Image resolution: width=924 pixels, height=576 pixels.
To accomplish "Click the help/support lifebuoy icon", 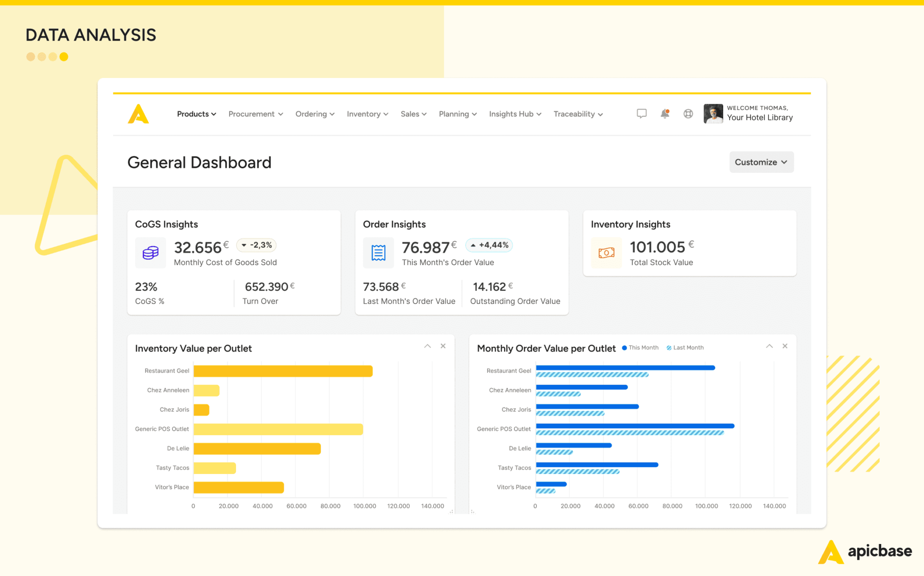I will (x=688, y=114).
